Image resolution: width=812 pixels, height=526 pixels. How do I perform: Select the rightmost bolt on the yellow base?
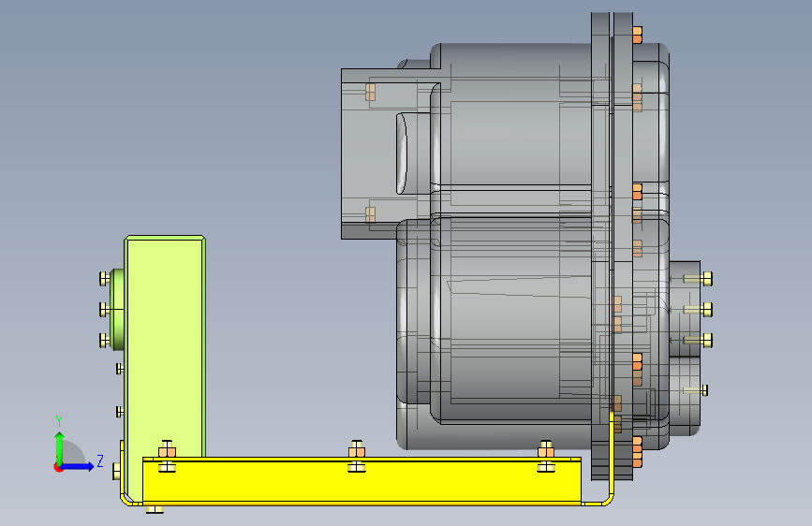click(x=546, y=456)
